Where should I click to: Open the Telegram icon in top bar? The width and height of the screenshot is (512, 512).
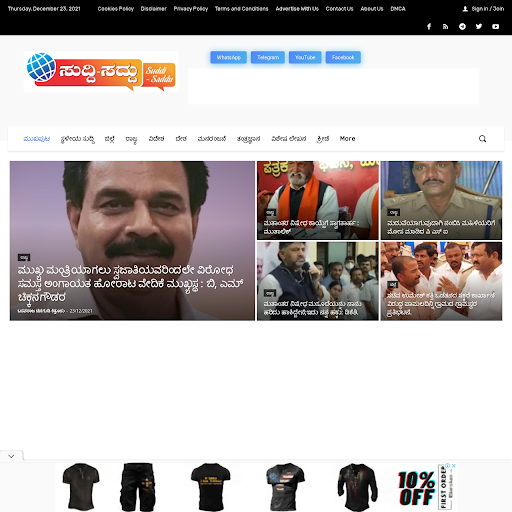click(x=462, y=26)
